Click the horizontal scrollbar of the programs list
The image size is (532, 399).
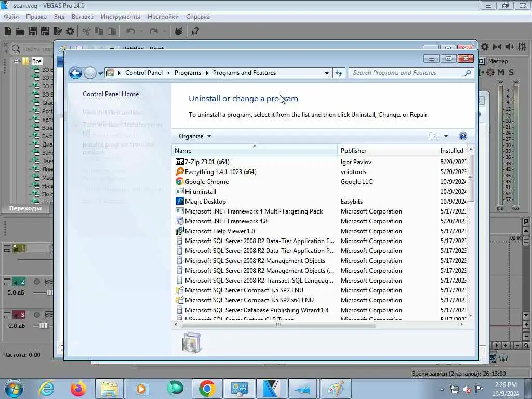pos(278,324)
